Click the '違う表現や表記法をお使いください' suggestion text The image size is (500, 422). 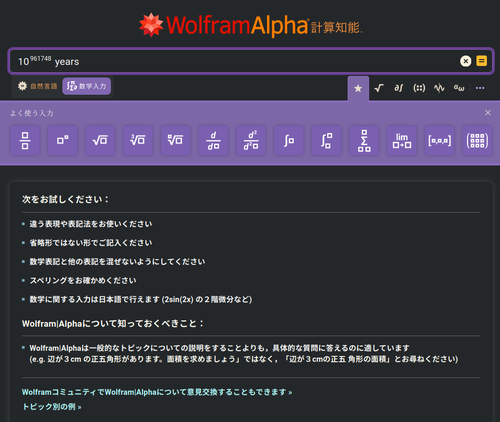91,224
